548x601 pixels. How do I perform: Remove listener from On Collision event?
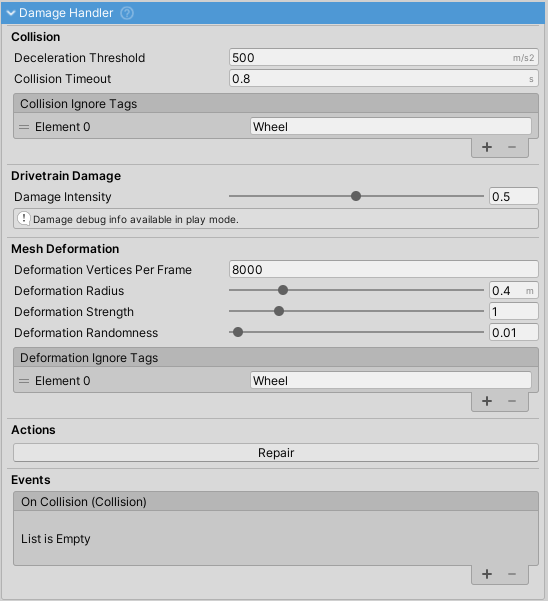tap(512, 574)
